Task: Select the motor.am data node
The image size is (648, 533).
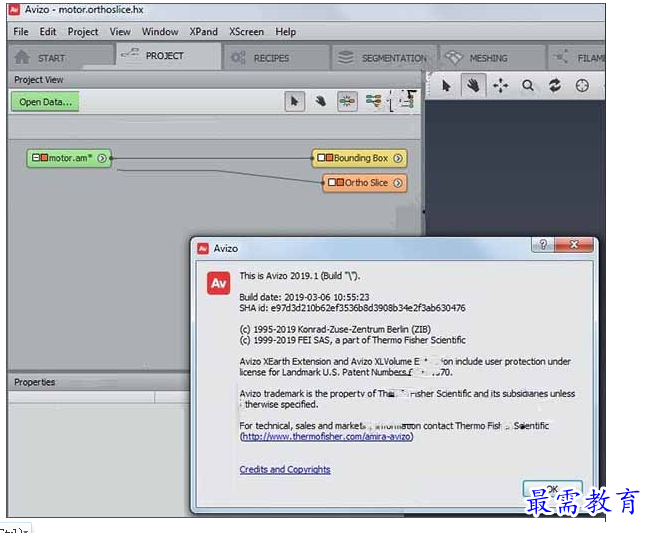Action: [x=69, y=158]
